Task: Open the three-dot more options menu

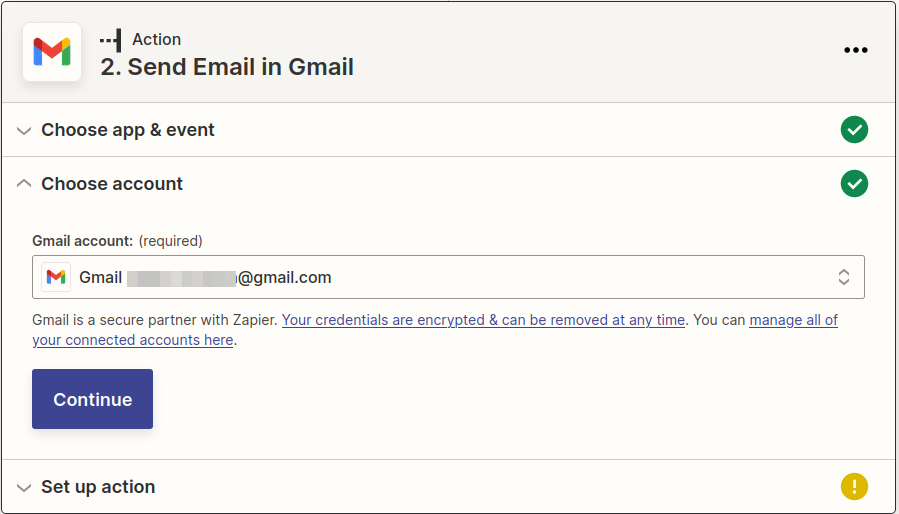Action: pos(855,50)
